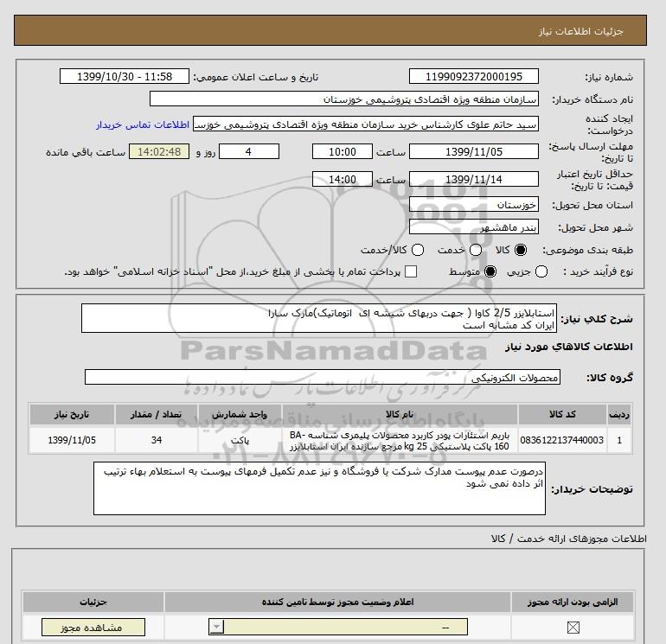Click buyer notes text area
Screen dimensions: 666x644
tap(319, 488)
